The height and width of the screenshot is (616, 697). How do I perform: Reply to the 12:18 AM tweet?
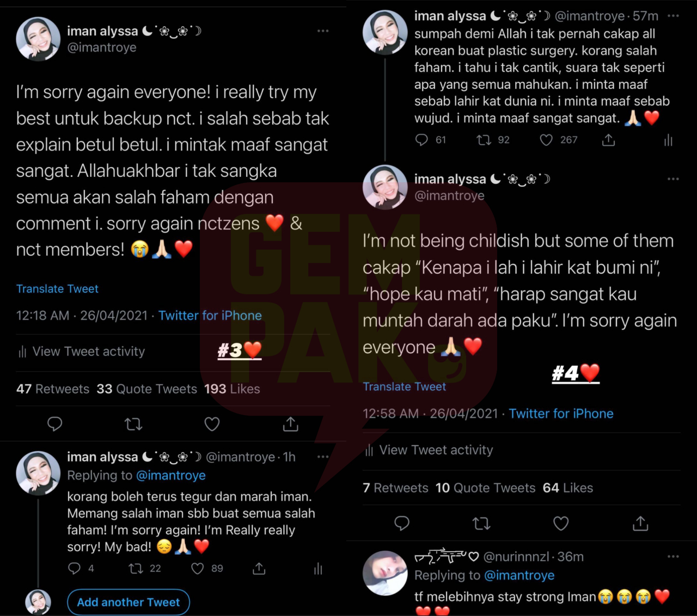tap(55, 424)
